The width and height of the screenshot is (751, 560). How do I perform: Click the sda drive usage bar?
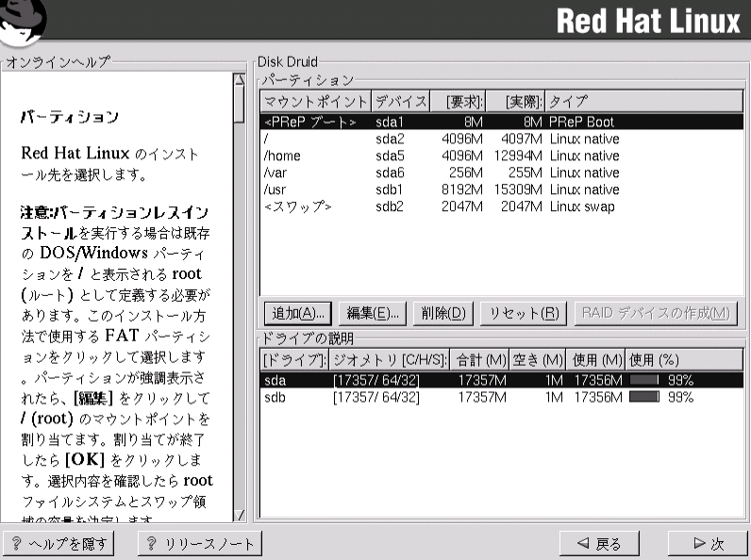644,380
